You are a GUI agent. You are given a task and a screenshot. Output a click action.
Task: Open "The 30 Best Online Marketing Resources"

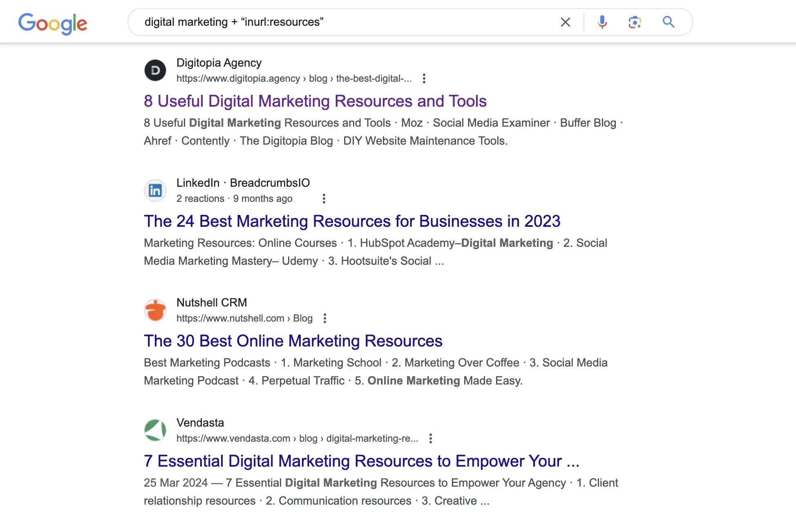293,341
